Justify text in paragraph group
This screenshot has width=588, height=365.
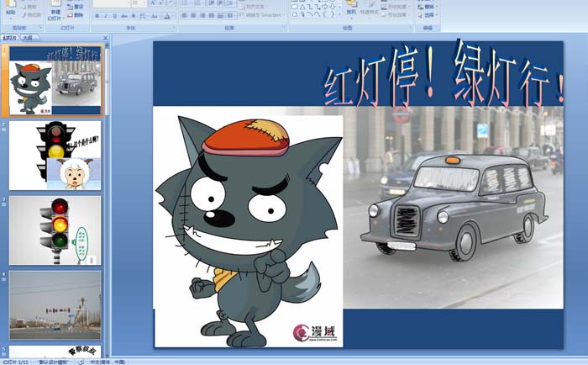click(x=212, y=15)
